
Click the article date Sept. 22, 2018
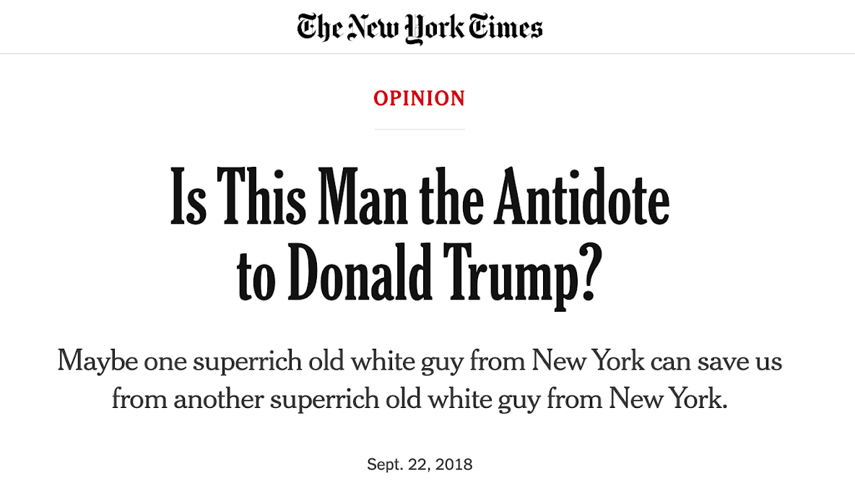coord(420,464)
